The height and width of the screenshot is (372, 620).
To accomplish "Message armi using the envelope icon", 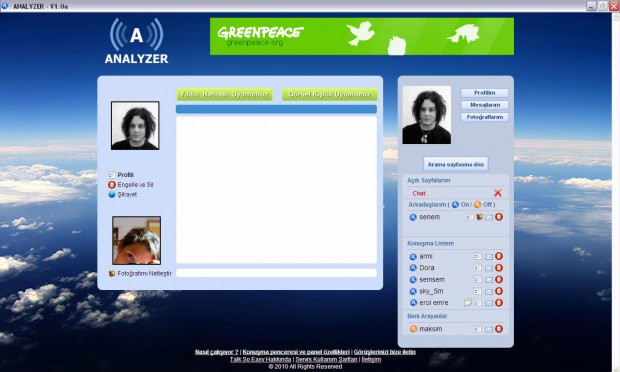I will coord(489,257).
